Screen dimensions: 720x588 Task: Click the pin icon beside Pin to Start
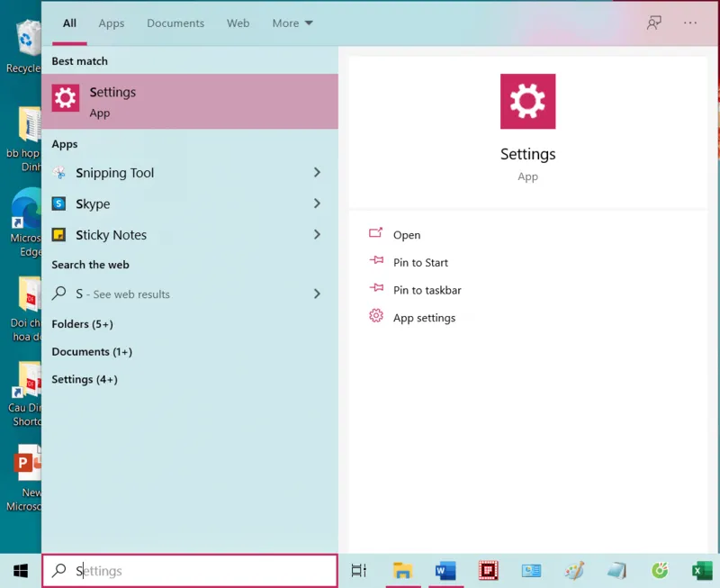pos(376,260)
